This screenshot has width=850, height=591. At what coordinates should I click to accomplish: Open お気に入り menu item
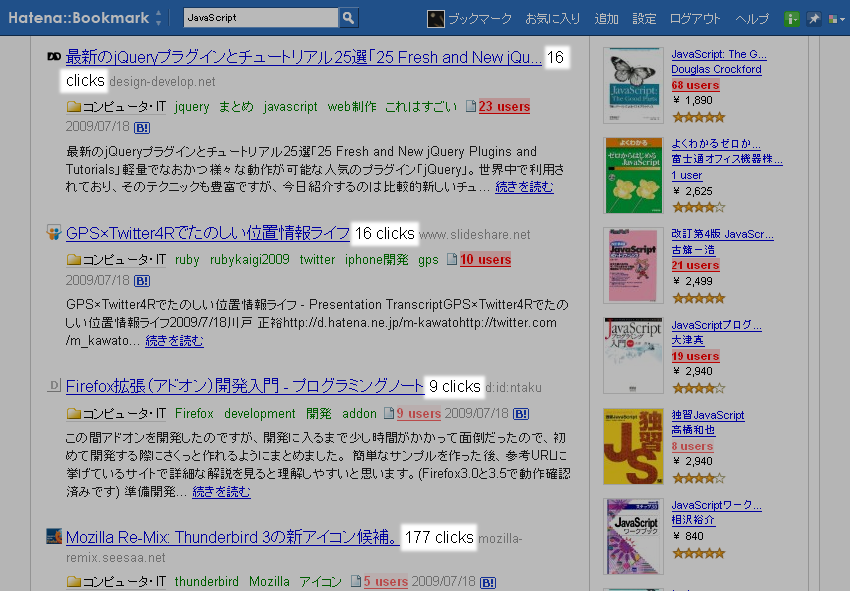coord(552,19)
